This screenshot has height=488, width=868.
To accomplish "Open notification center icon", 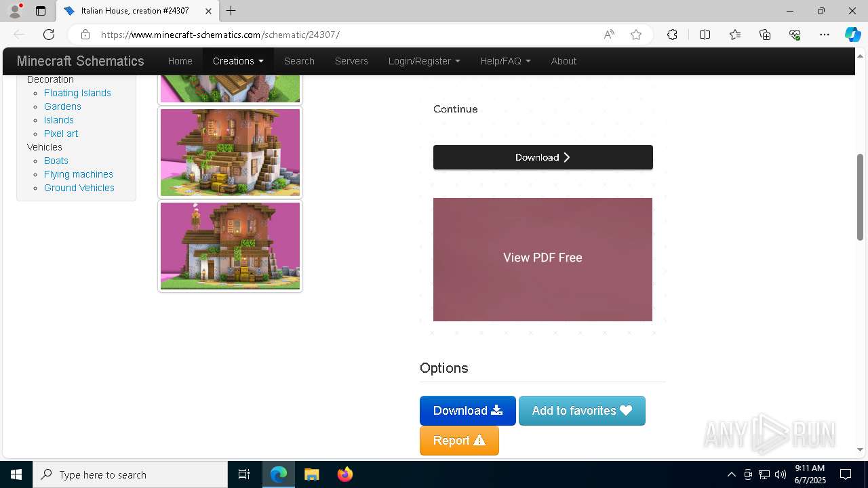I will coord(846,474).
